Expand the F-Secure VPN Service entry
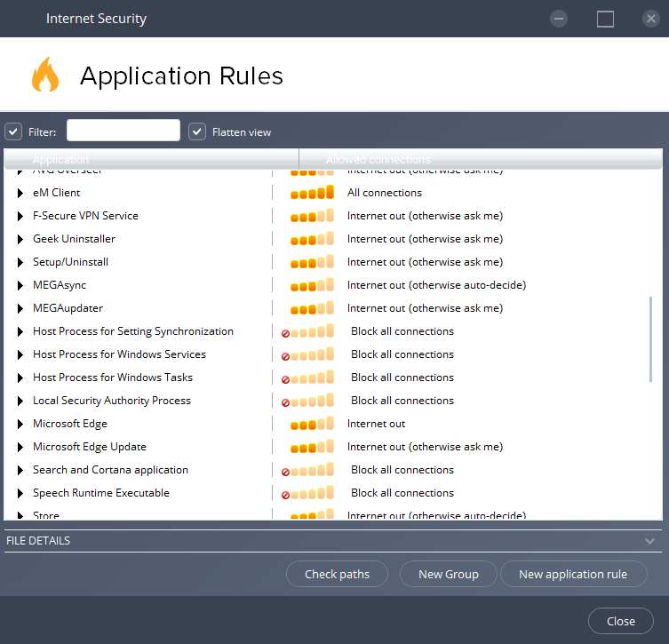The height and width of the screenshot is (644, 669). coord(20,216)
